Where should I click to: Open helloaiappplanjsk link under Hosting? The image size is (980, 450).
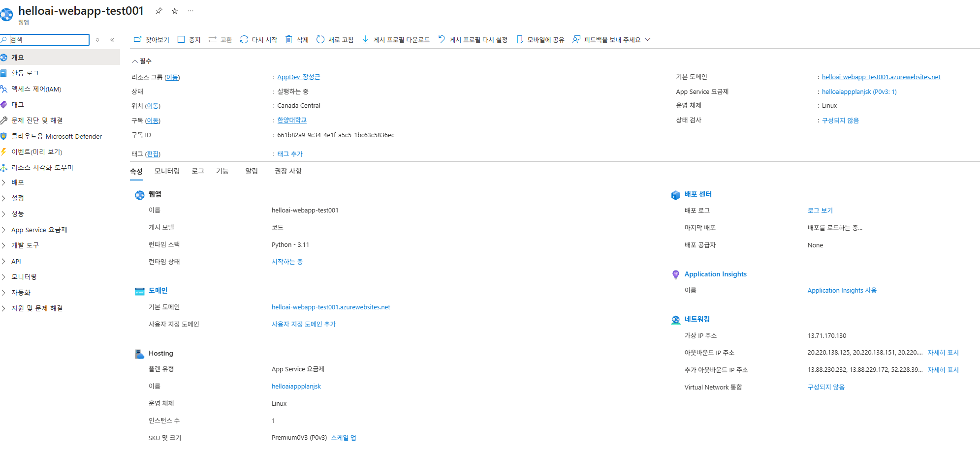296,387
